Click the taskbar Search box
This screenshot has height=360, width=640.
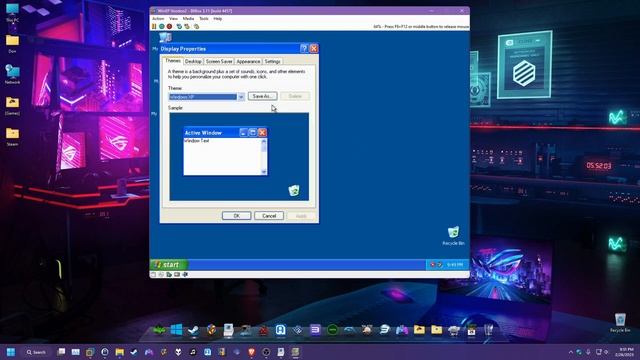[36, 352]
